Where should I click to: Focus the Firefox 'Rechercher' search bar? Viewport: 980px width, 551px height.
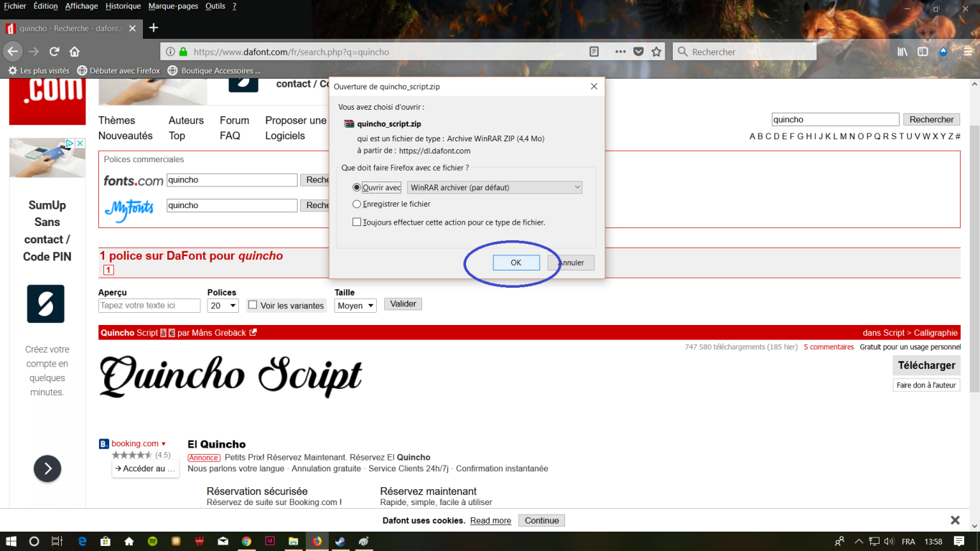pyautogui.click(x=745, y=52)
